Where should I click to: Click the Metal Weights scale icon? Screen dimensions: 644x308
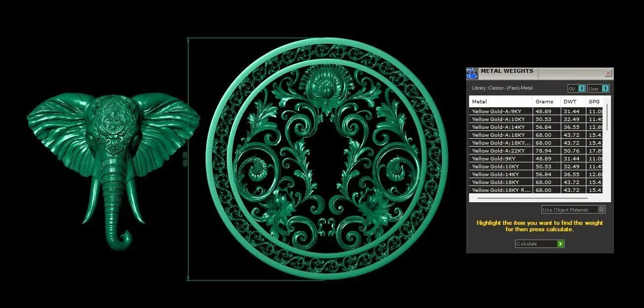point(472,74)
